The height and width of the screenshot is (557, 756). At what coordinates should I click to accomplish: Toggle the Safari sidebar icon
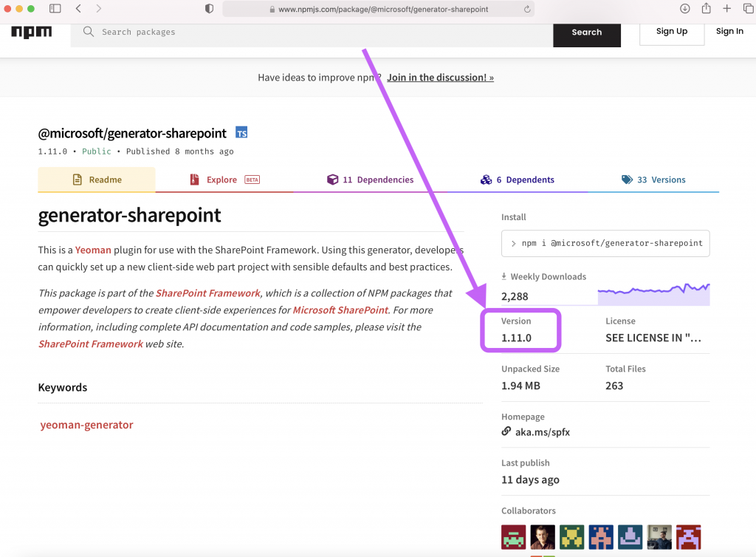click(55, 9)
